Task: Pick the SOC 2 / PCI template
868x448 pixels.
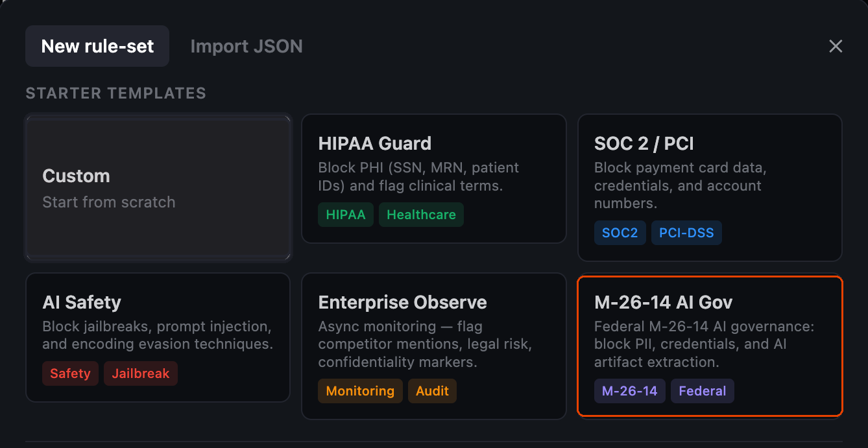Action: 710,188
